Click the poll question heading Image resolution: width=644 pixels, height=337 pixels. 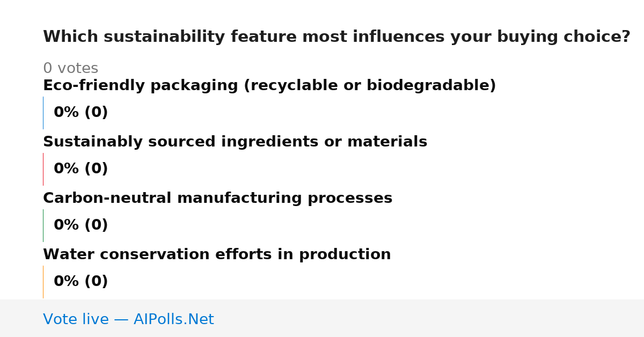tap(336, 37)
